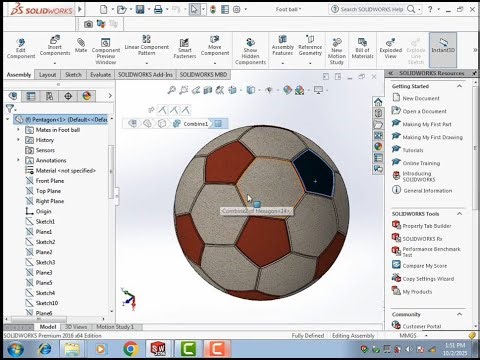Select Combine1 in breadcrumb bar
This screenshot has height=360, width=480.
(195, 124)
